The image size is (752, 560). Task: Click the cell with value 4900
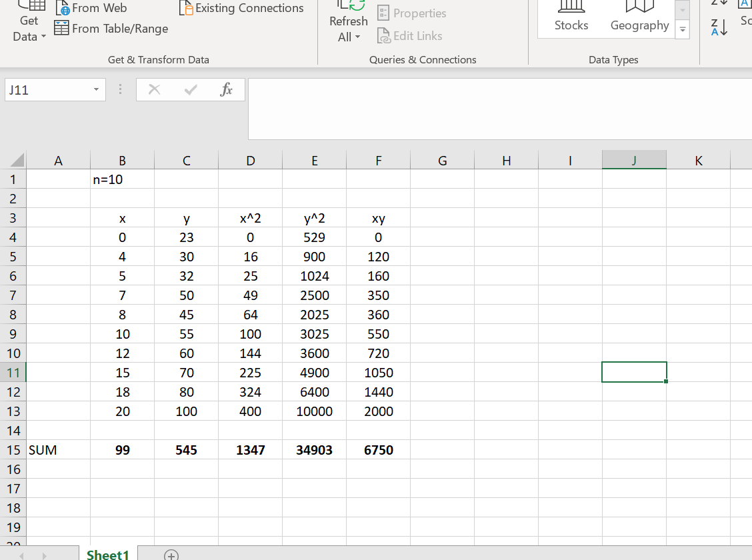[314, 373]
